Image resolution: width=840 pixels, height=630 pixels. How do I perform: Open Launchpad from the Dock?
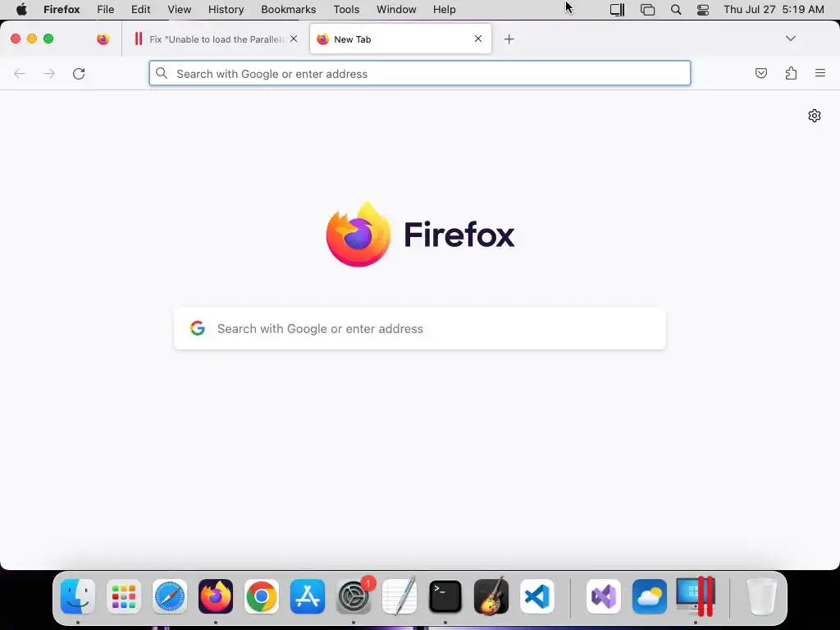[x=124, y=596]
